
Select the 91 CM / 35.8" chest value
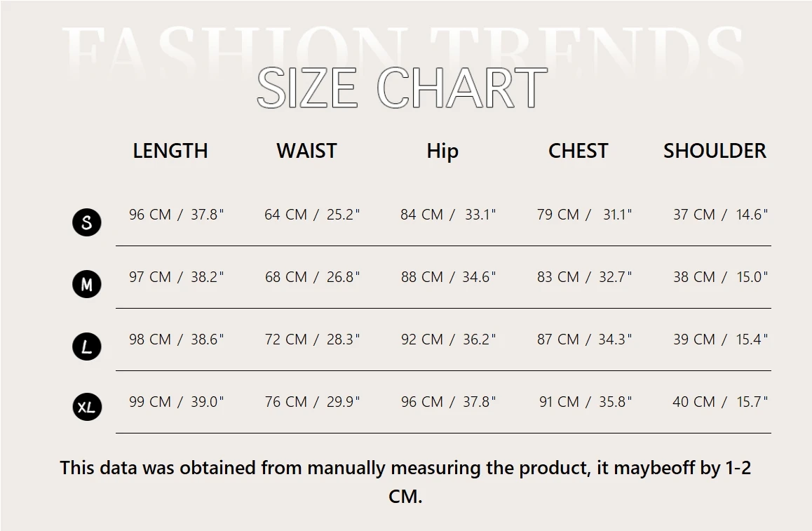(586, 402)
